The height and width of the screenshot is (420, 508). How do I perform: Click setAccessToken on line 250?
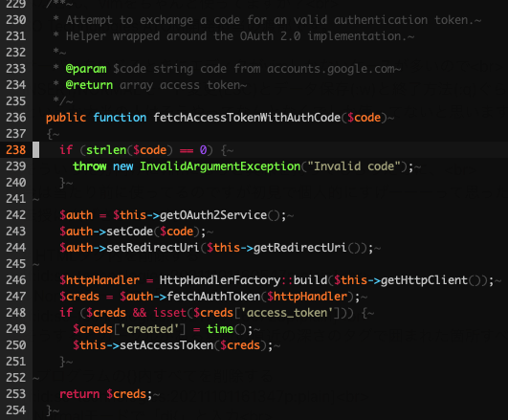[166, 345]
